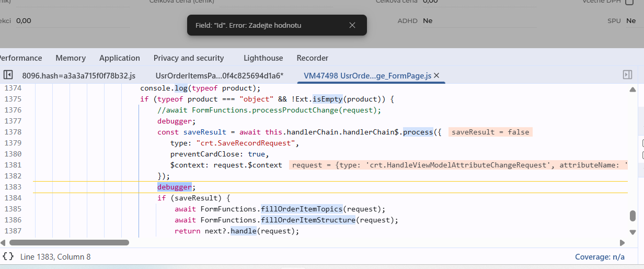This screenshot has width=644, height=269.
Task: Close the VM47498 FormPage.js file tab
Action: (436, 75)
